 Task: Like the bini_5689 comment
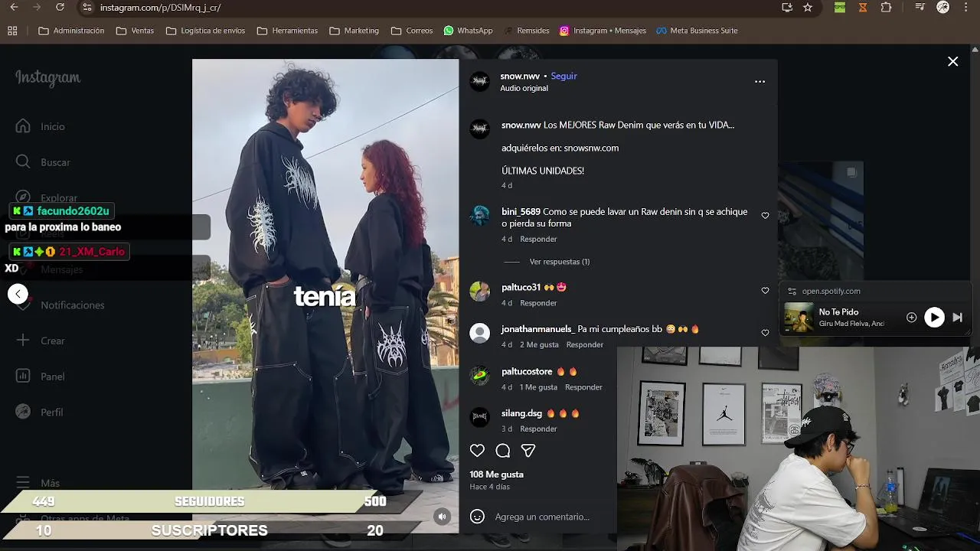point(765,215)
